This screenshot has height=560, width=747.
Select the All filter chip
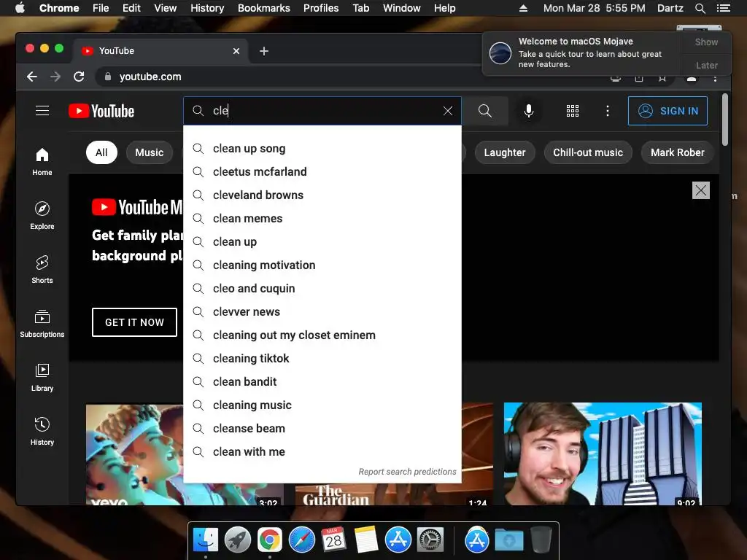coord(101,152)
